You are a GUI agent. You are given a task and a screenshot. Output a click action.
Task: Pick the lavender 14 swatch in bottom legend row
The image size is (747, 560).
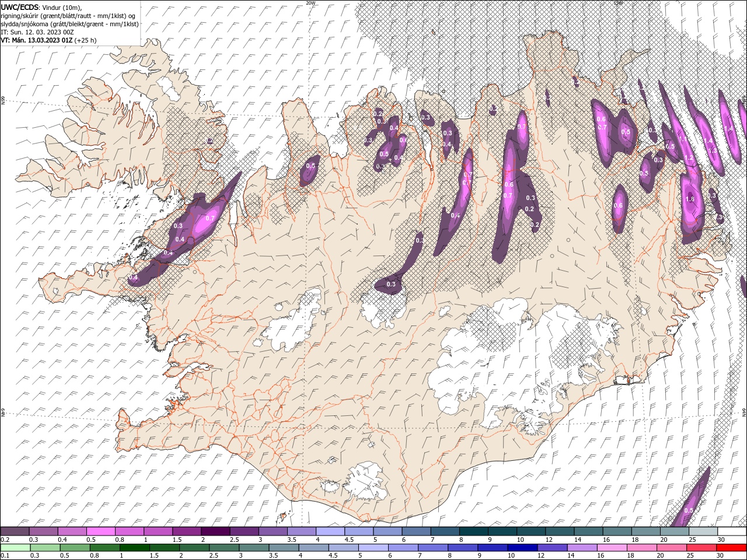coord(582,548)
